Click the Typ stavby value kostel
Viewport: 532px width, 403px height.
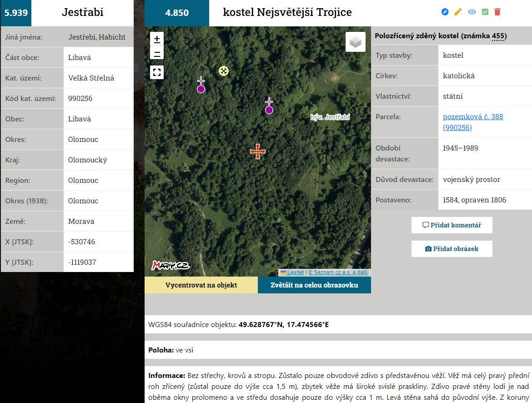click(x=453, y=55)
